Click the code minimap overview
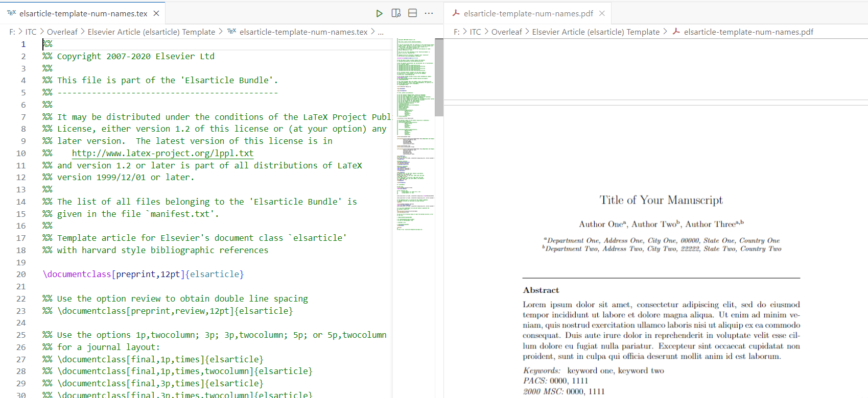 pyautogui.click(x=415, y=134)
